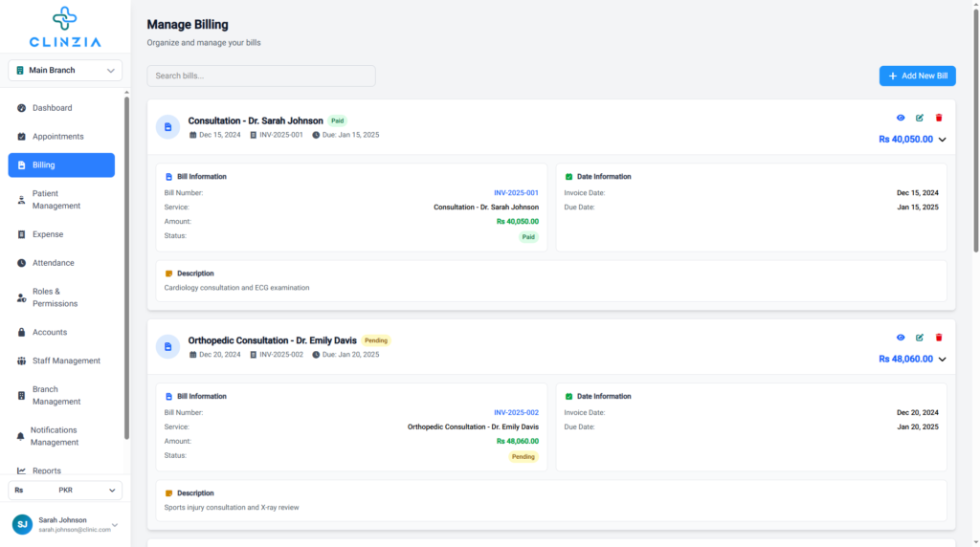Delete the Sarah Johnson consultation bill
980x547 pixels.
[x=939, y=118]
